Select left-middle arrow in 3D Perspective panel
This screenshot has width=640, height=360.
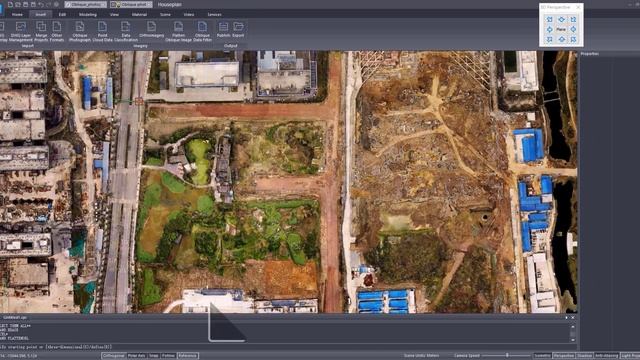[x=549, y=29]
